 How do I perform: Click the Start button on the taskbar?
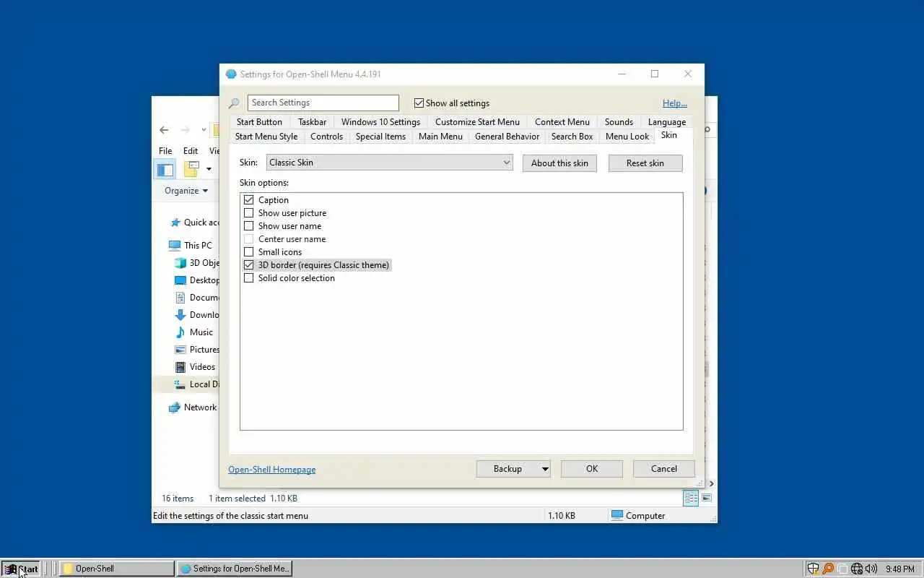[x=21, y=569]
